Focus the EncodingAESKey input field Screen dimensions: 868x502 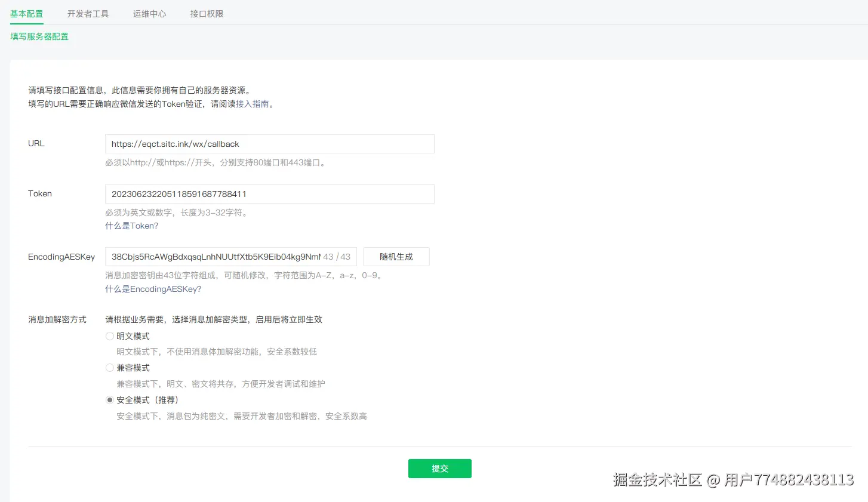tap(230, 257)
